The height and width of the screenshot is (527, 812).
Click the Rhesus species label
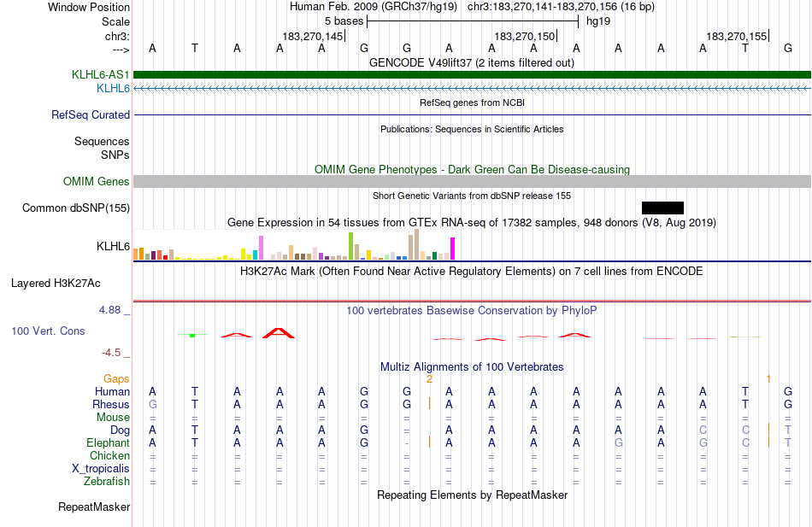[x=111, y=404]
